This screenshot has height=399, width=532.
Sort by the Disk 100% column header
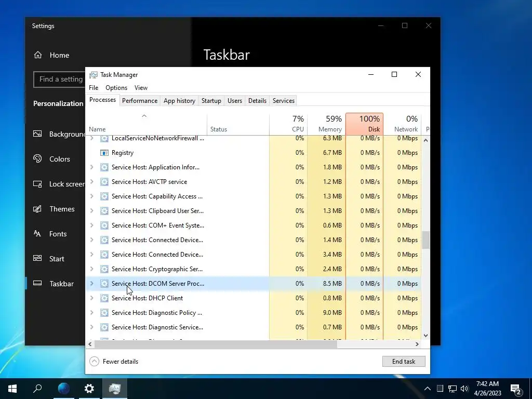click(364, 124)
